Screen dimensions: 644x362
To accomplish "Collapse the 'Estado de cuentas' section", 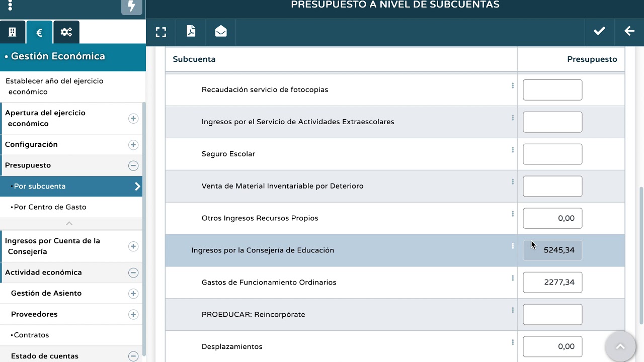I will point(133,356).
